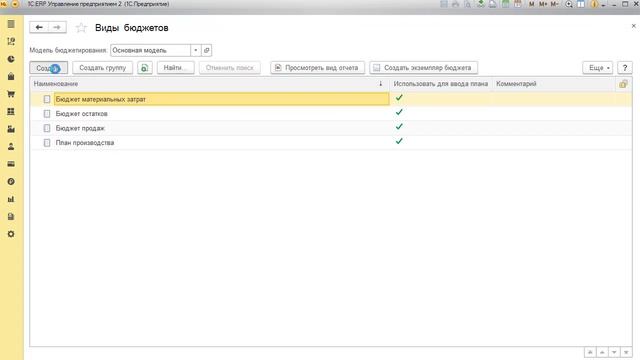
Task: Click the Найти... button
Action: [176, 68]
